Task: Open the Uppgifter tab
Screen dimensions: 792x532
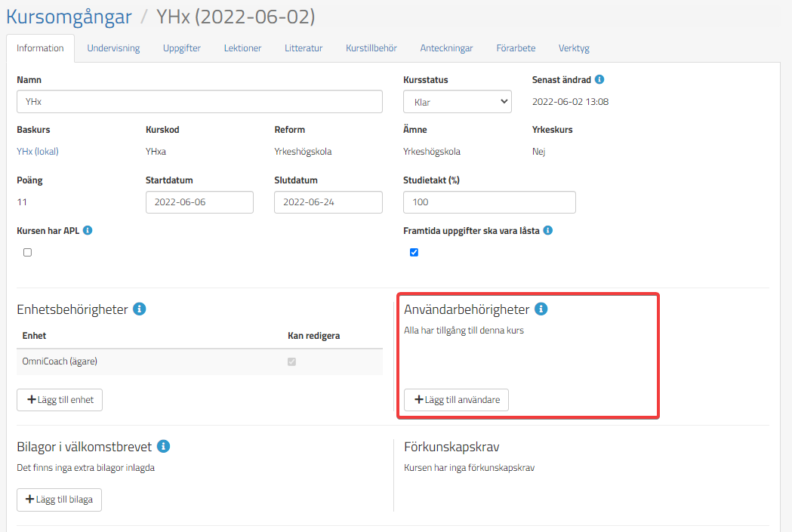Action: 182,48
